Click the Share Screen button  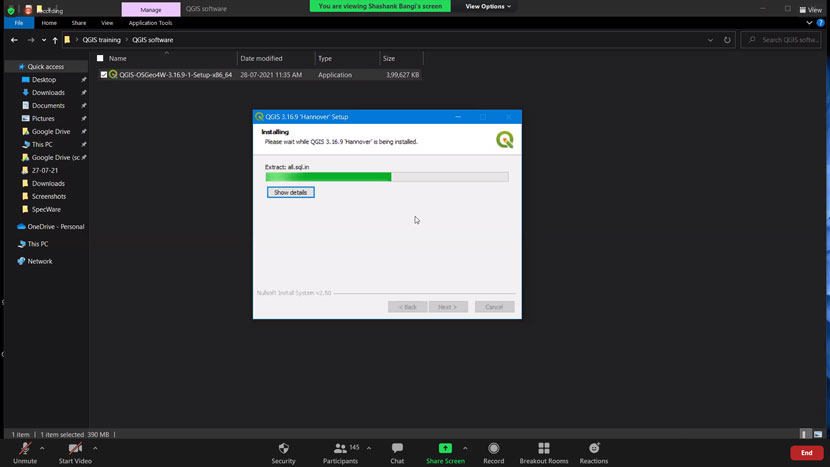click(445, 453)
